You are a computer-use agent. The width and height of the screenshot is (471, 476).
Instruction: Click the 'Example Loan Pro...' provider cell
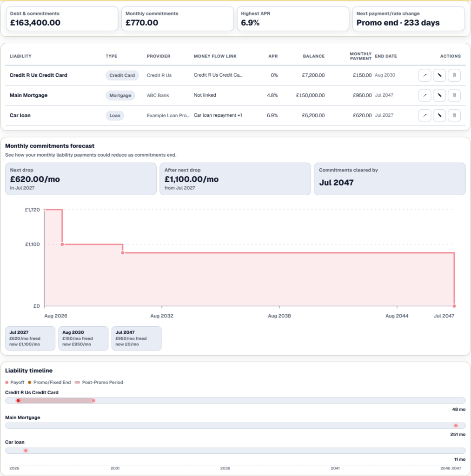[168, 115]
